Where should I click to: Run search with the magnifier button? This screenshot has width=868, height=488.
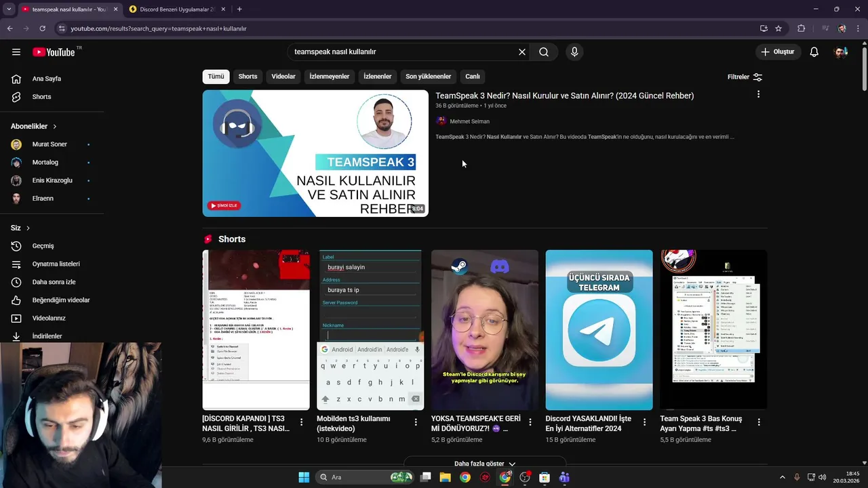point(544,52)
